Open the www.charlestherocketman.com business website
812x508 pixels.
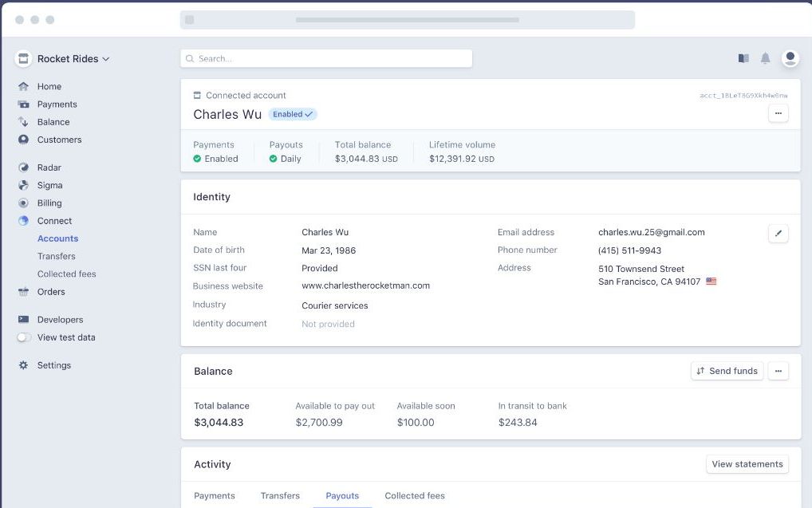coord(365,286)
